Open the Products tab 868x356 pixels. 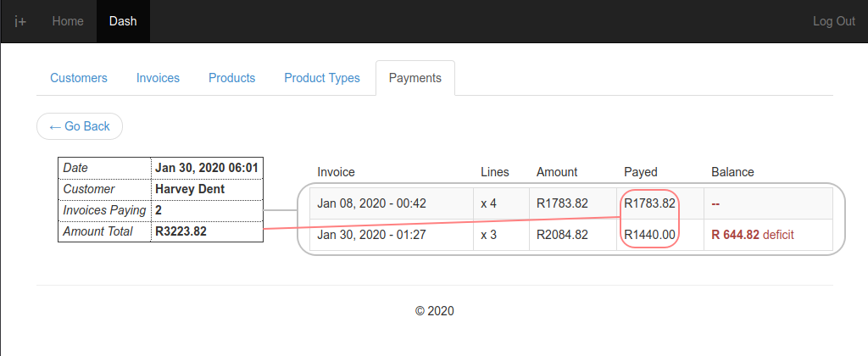pyautogui.click(x=232, y=78)
